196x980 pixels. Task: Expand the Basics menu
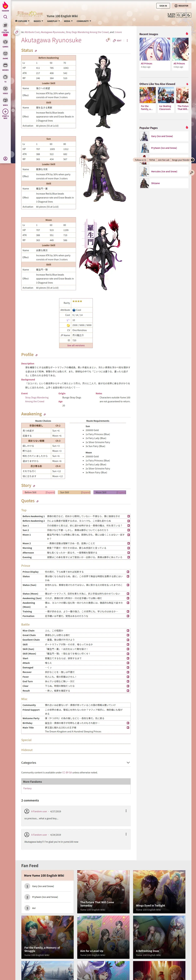coord(38,21)
